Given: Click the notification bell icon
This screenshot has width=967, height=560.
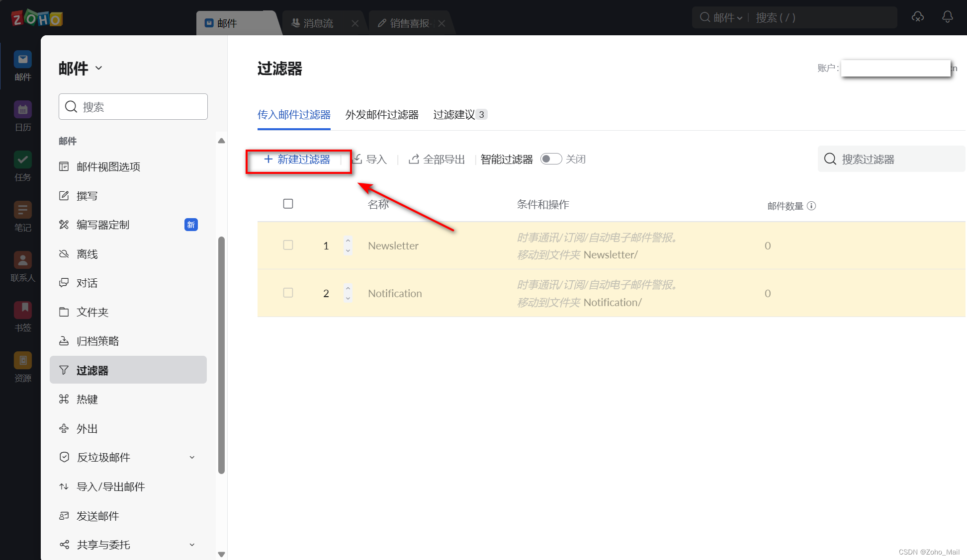Looking at the screenshot, I should (x=947, y=17).
